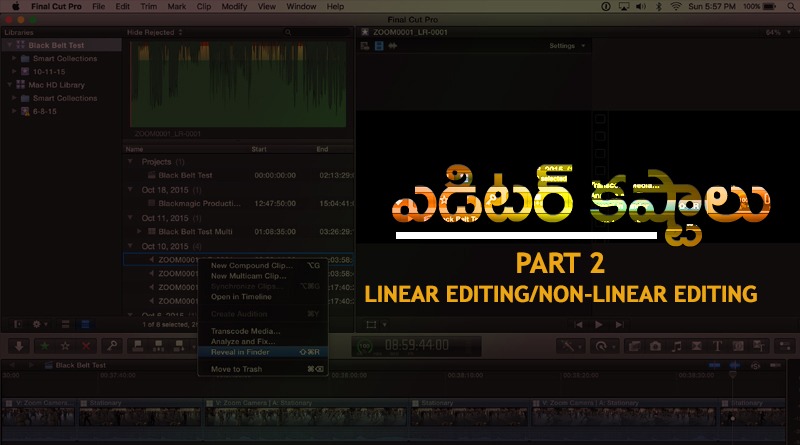800x445 pixels.
Task: Choose Reveal in Finder from context menu
Action: [x=240, y=351]
